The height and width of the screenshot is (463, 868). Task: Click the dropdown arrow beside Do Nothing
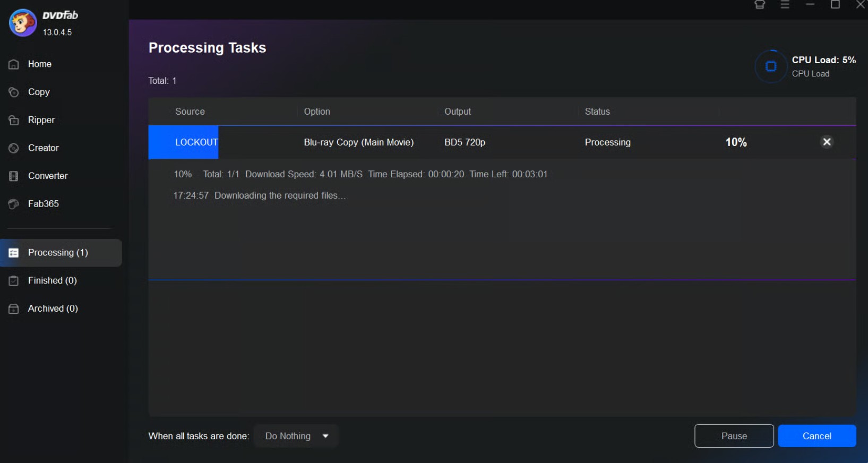click(x=325, y=436)
